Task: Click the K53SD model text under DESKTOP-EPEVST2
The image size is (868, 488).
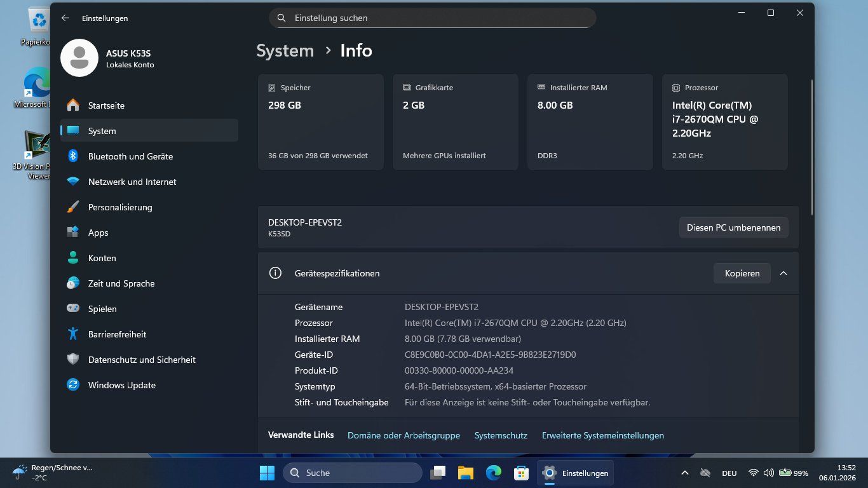Action: [x=280, y=234]
